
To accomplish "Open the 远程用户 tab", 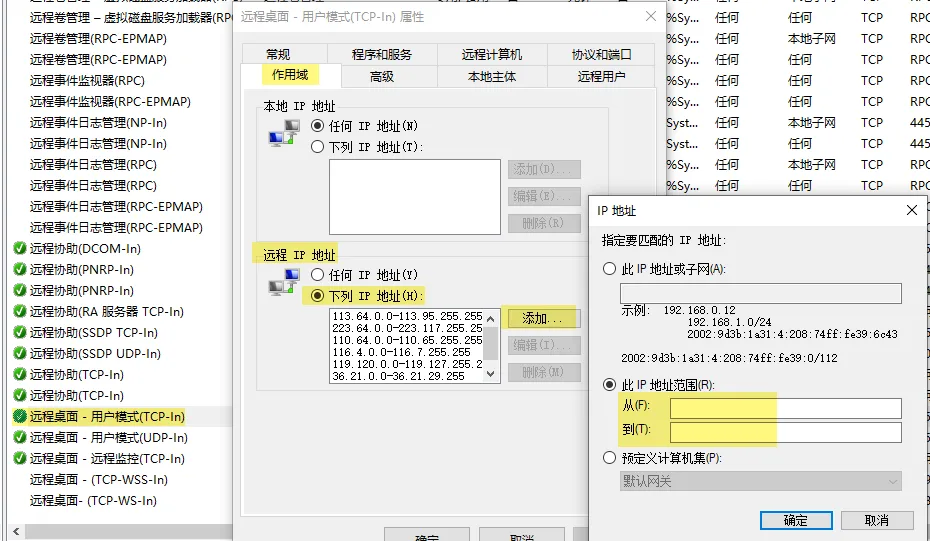I will 601,76.
